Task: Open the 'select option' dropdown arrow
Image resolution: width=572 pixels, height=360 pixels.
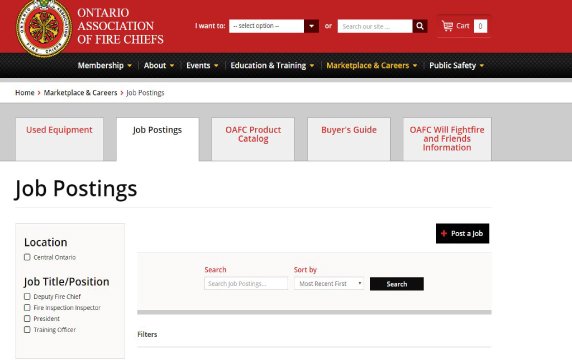Action: point(311,26)
